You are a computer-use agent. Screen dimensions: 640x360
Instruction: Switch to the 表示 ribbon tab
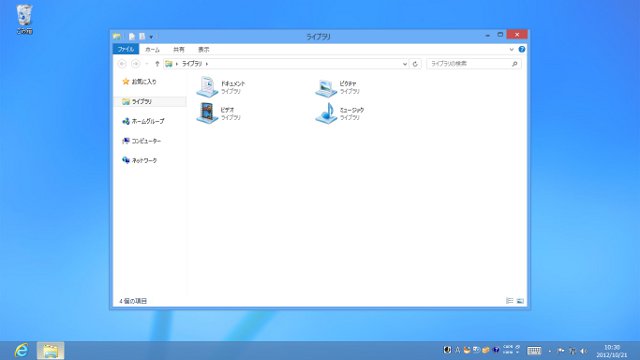pos(203,49)
